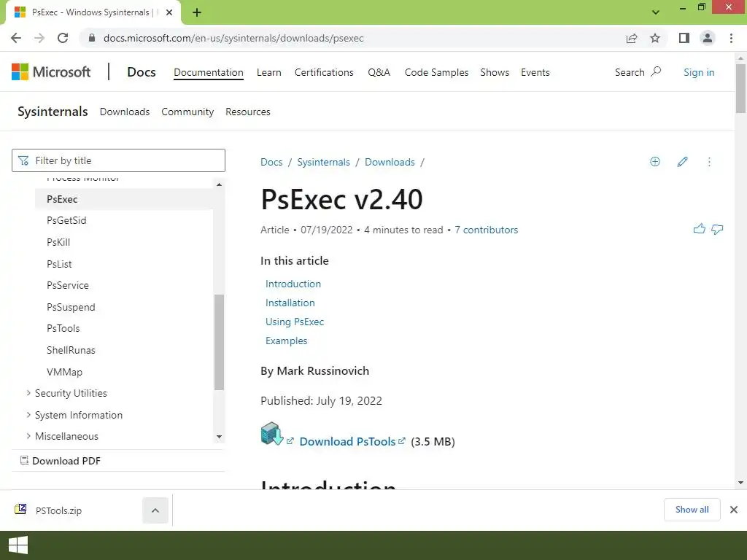The width and height of the screenshot is (747, 560).
Task: Give a thumbs up to the article
Action: tap(700, 229)
